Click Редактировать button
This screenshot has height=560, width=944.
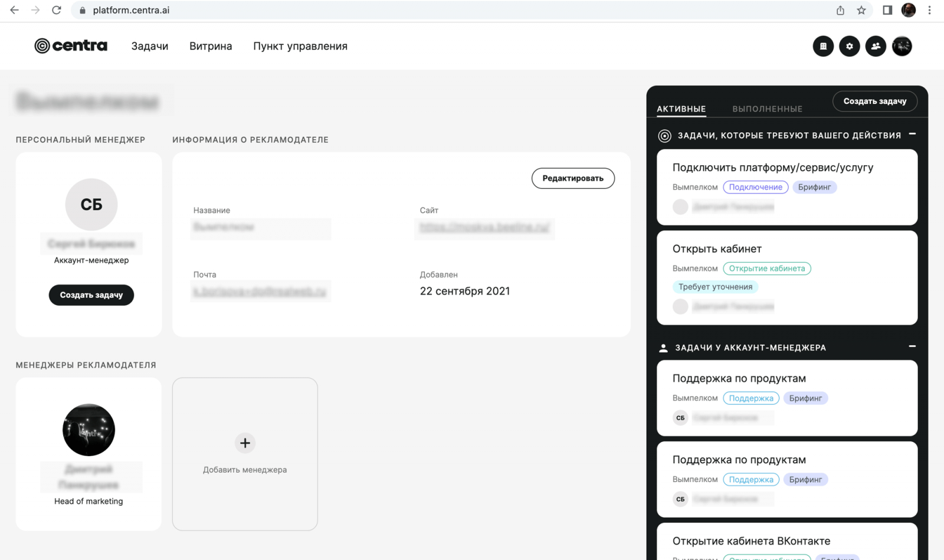(573, 178)
